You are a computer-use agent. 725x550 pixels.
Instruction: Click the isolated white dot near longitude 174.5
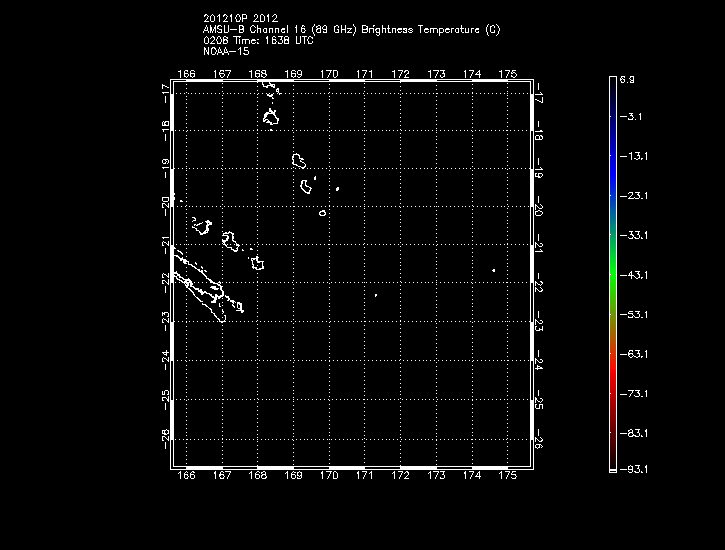(x=494, y=270)
